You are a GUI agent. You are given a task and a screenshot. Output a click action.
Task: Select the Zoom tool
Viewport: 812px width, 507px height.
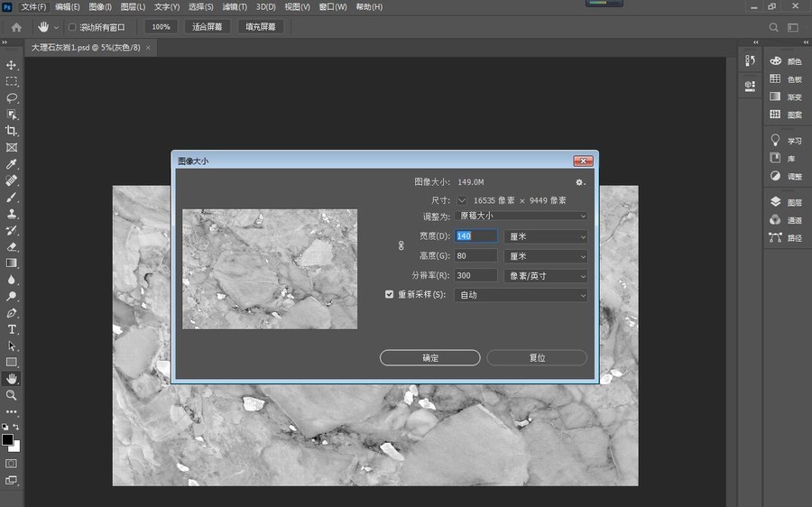click(12, 395)
